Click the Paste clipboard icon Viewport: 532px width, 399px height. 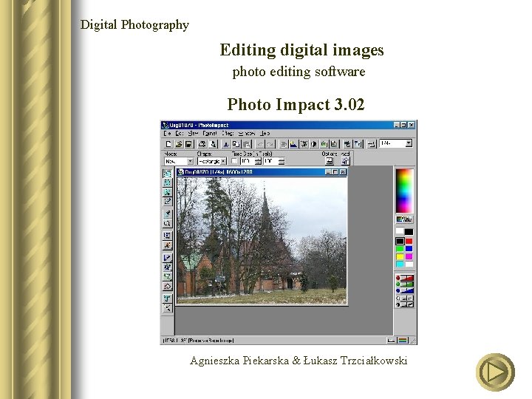tap(246, 144)
